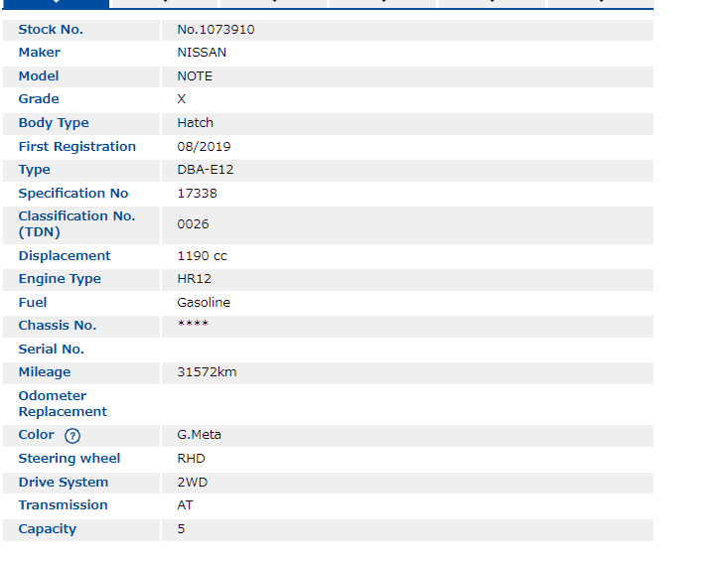Click the Engine Type value HR12
Screen dimensions: 728x564
pos(194,279)
